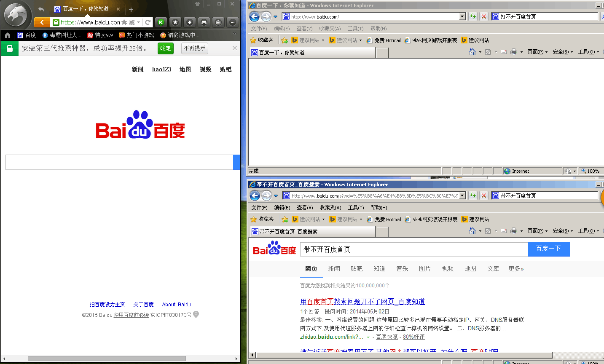Image resolution: width=604 pixels, height=364 pixels.
Task: Open 查看(V) menu in 百度一下 IE window
Action: point(304,29)
